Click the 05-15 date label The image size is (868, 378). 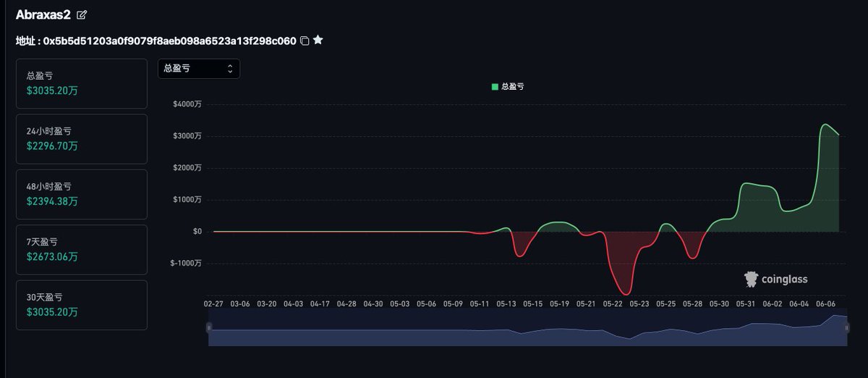[533, 304]
